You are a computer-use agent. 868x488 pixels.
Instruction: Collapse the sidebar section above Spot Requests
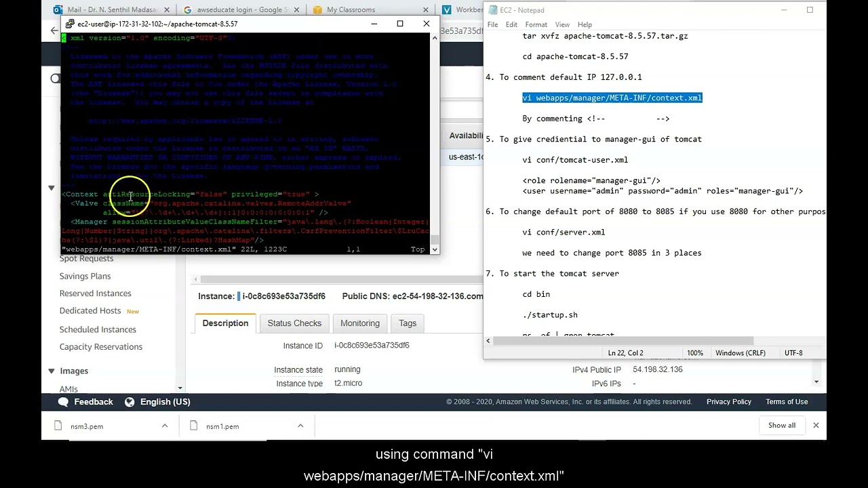point(51,188)
